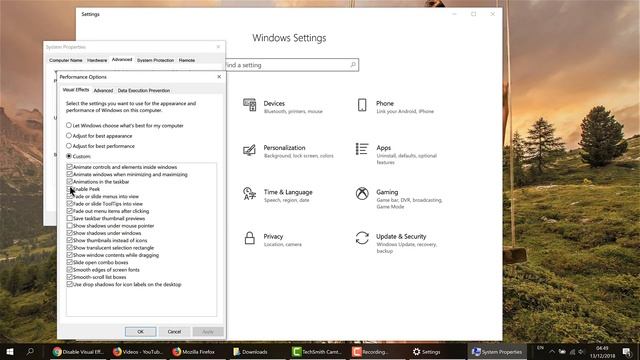Toggle Smooth-scroll list boxes
Image resolution: width=640 pixels, height=360 pixels.
point(69,277)
